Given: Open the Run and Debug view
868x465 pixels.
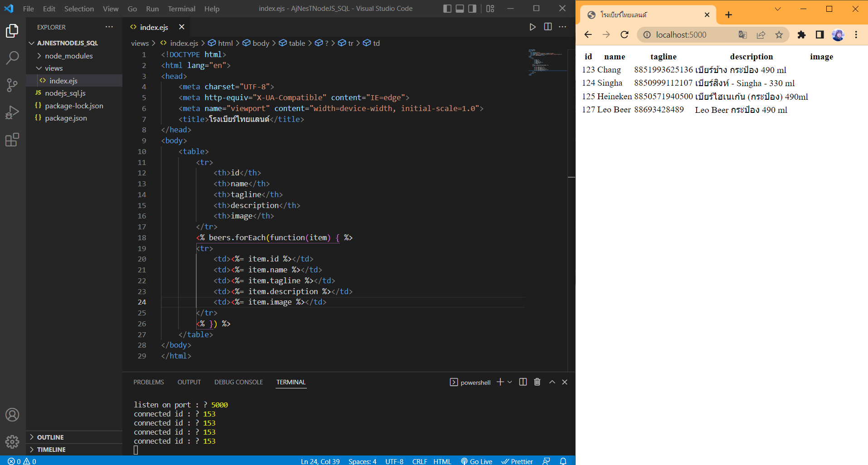Looking at the screenshot, I should pyautogui.click(x=12, y=112).
